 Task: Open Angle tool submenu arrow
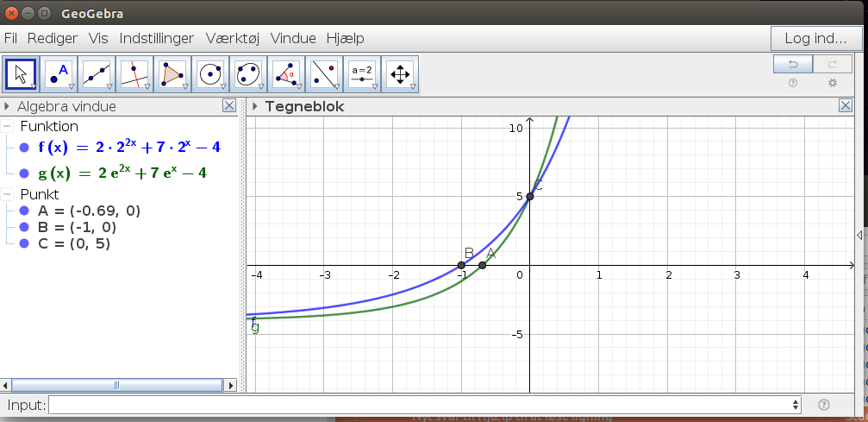[299, 86]
